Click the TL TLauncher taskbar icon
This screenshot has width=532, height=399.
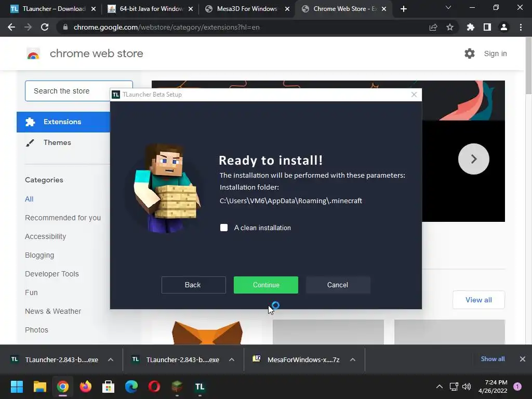click(200, 387)
